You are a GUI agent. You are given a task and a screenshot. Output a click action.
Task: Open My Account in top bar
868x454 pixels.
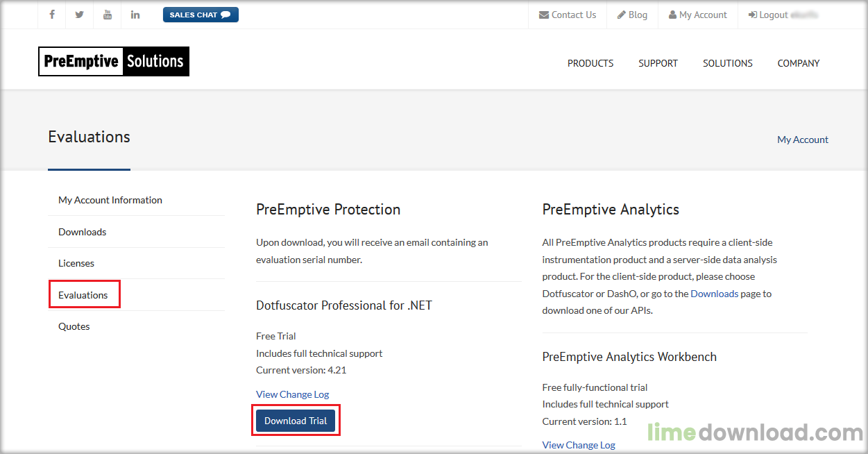coord(697,15)
